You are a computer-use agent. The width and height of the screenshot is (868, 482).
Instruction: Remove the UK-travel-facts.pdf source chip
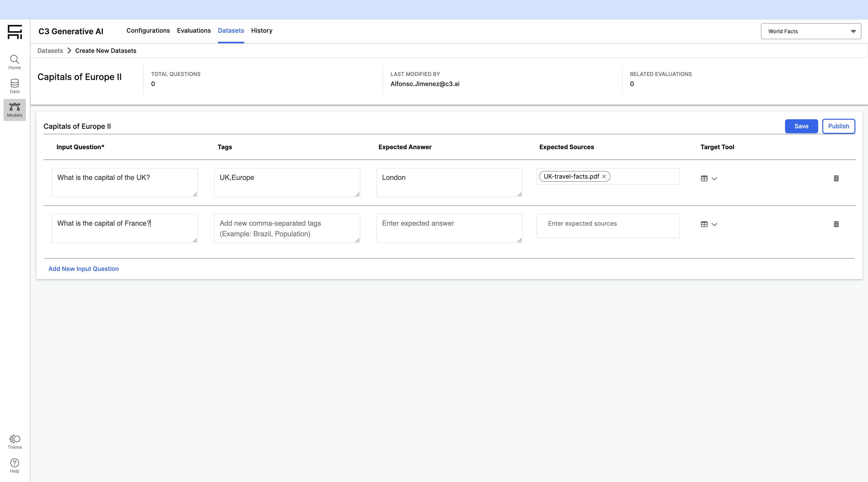pos(604,177)
